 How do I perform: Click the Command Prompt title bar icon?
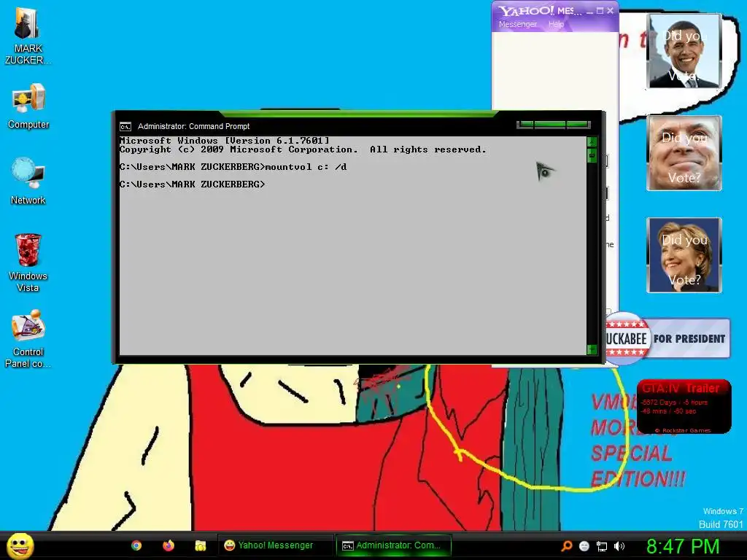click(x=125, y=127)
